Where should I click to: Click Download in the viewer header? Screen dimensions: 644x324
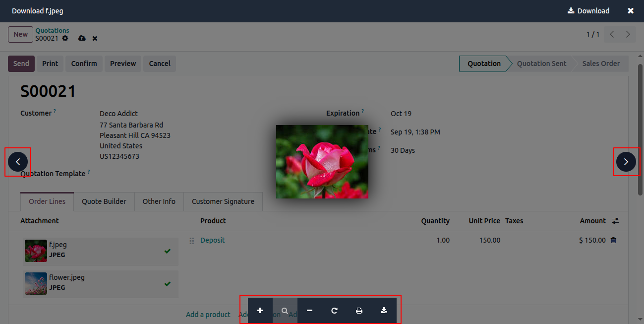[x=588, y=11]
